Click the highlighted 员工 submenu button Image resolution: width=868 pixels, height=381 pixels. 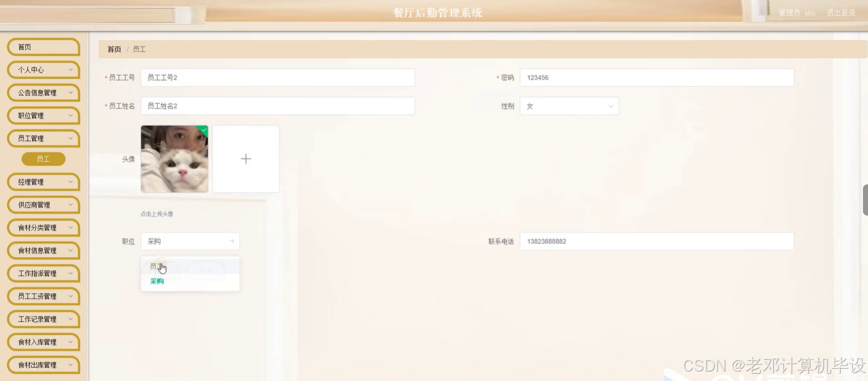pos(43,159)
